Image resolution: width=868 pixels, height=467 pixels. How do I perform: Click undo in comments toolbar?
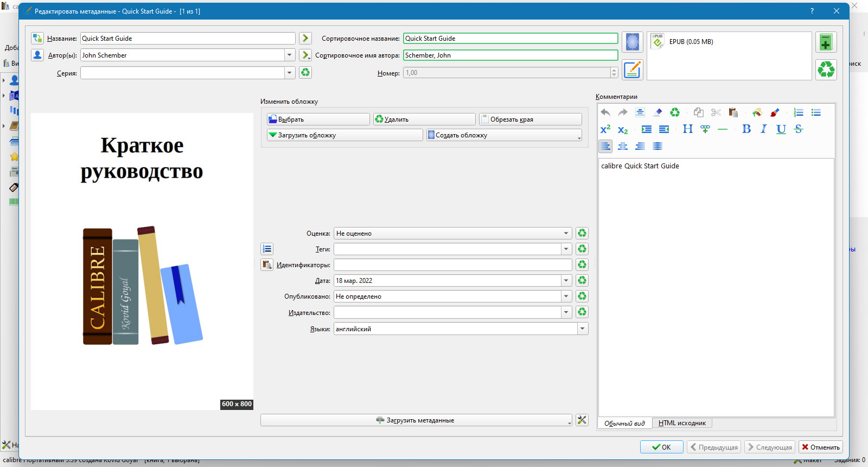605,112
